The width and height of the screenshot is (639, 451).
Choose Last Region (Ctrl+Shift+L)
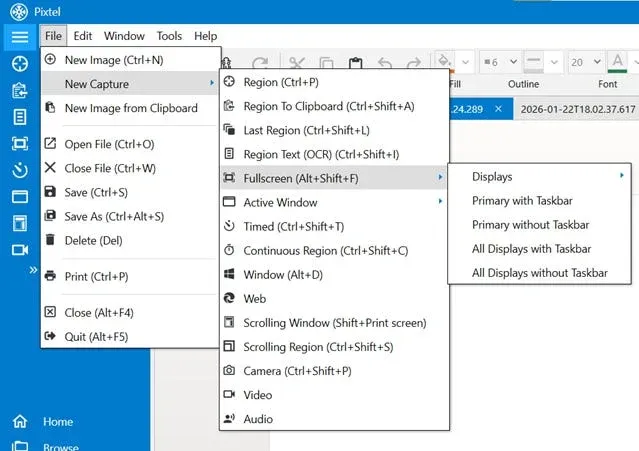tap(334, 130)
